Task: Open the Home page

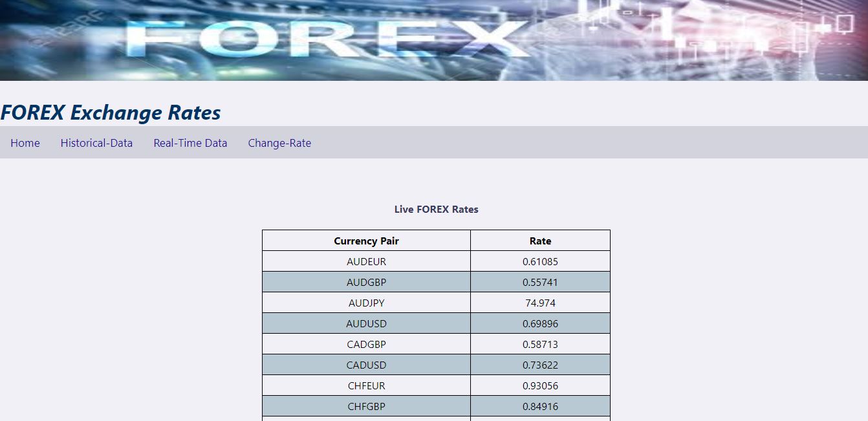Action: point(25,143)
